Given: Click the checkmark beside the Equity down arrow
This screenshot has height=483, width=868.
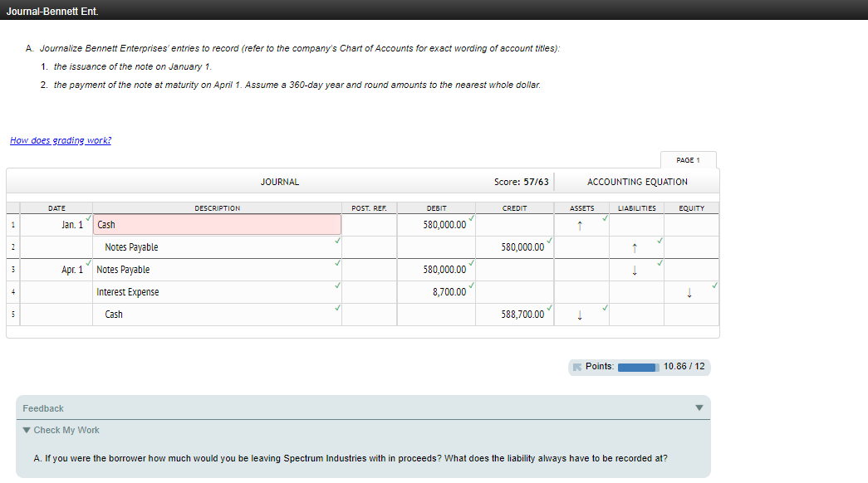Looking at the screenshot, I should [713, 285].
